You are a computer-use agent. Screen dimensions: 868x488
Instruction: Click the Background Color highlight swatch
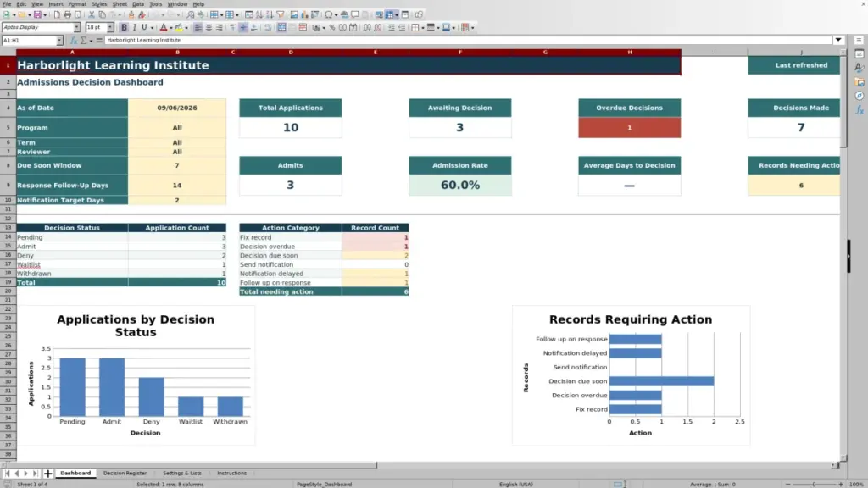(x=179, y=27)
